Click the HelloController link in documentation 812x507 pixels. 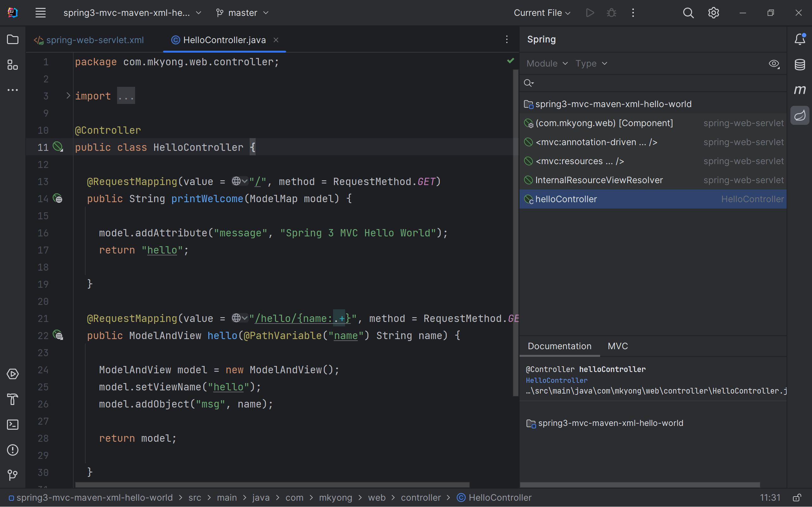click(556, 380)
